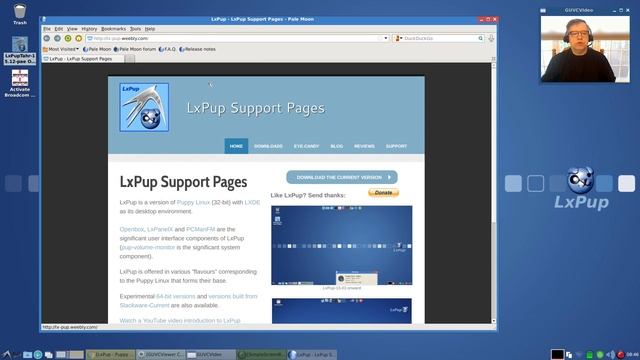Viewport: 640px width, 360px height.
Task: Open the black terminal icon in system tray
Action: [557, 354]
